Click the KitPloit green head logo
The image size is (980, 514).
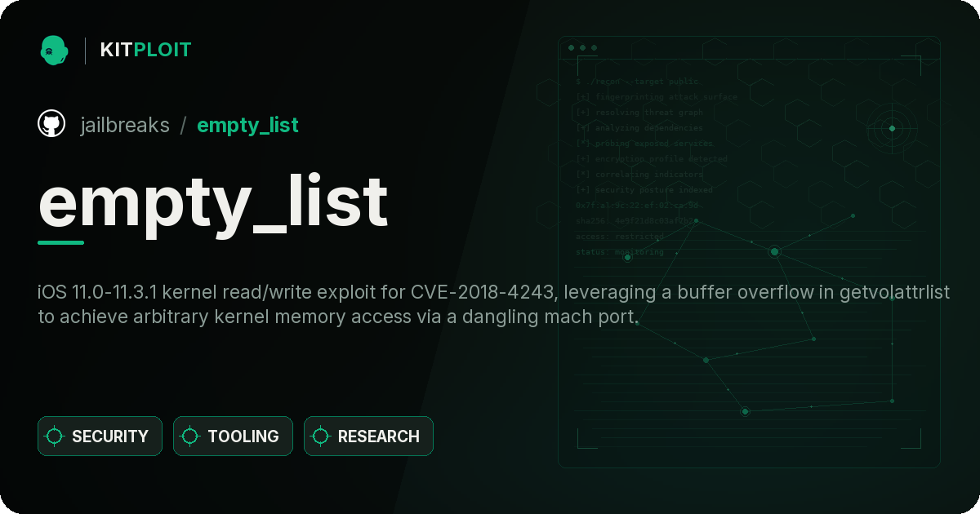pos(53,50)
